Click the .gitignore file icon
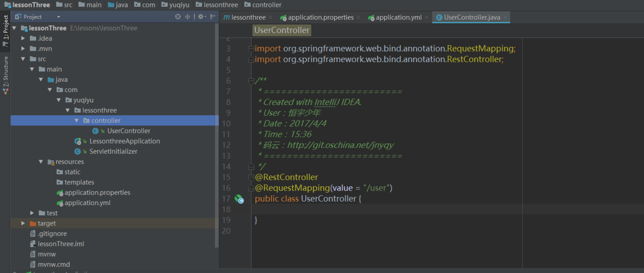This screenshot has height=273, width=644. click(33, 234)
